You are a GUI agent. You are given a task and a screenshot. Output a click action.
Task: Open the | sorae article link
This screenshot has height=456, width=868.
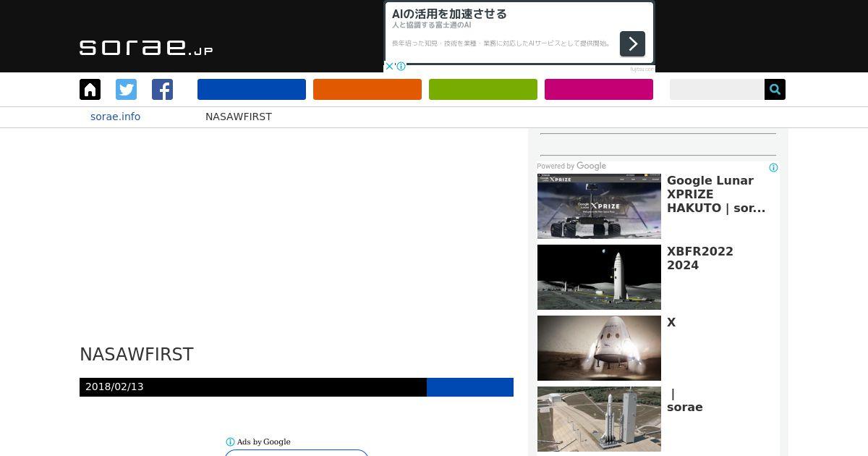(685, 400)
